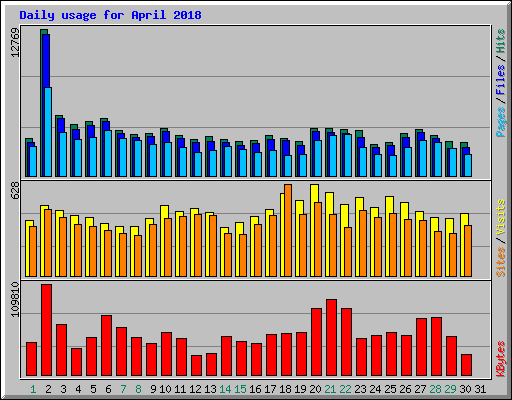Click day 20 on the x-axis
The height and width of the screenshot is (400, 512).
[315, 389]
